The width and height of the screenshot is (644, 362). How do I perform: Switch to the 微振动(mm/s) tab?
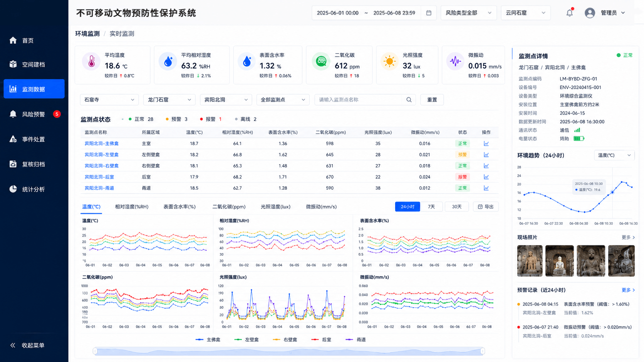321,207
